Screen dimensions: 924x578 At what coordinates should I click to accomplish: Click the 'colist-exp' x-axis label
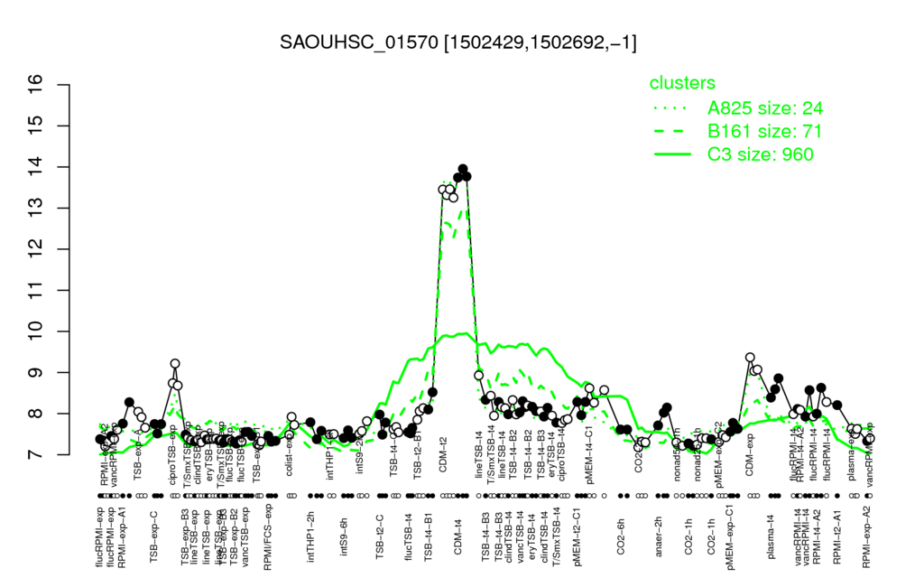290,456
